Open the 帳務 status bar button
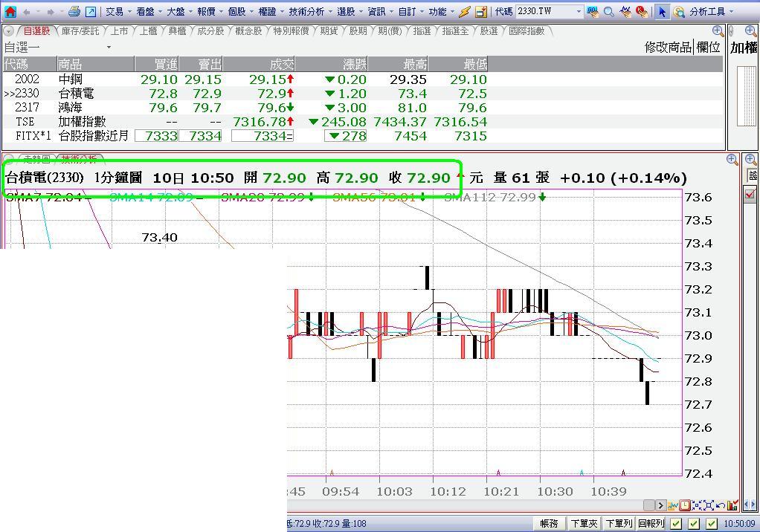The width and height of the screenshot is (760, 532). coord(549,523)
